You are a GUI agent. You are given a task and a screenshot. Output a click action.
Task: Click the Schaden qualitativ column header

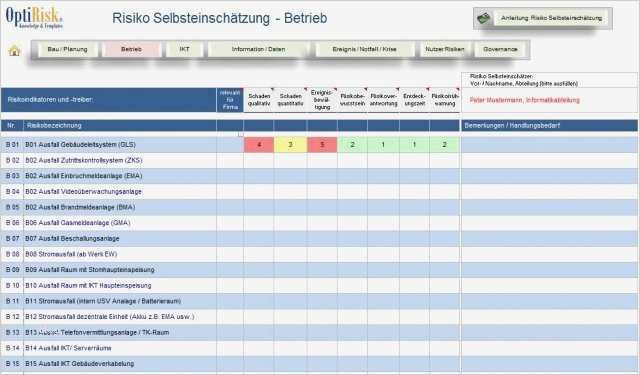(x=259, y=100)
